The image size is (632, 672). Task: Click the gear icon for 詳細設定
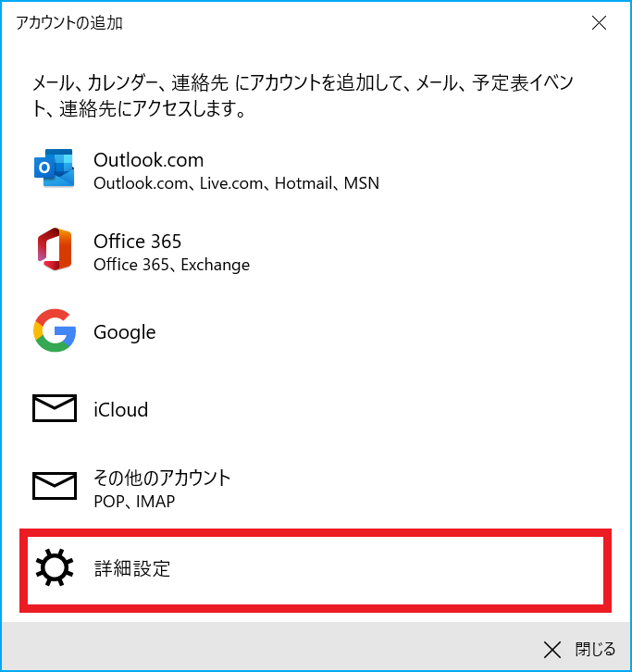pyautogui.click(x=55, y=567)
